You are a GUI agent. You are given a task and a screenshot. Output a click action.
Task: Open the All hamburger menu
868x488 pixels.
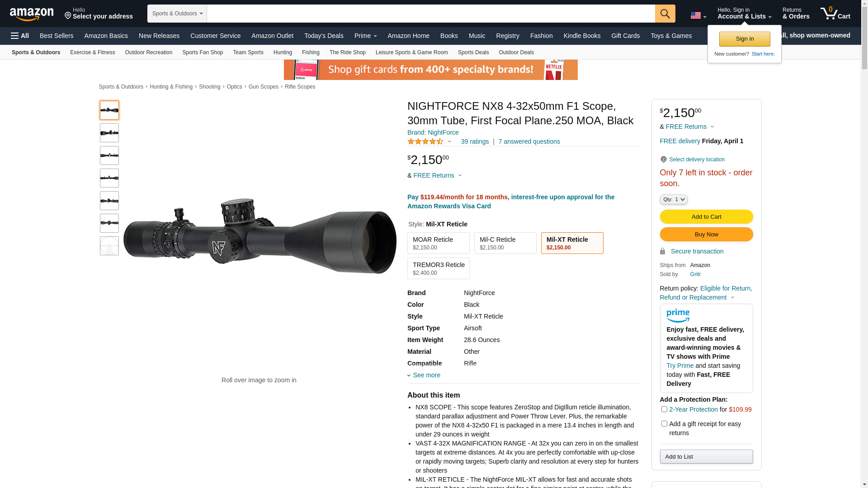tap(20, 36)
